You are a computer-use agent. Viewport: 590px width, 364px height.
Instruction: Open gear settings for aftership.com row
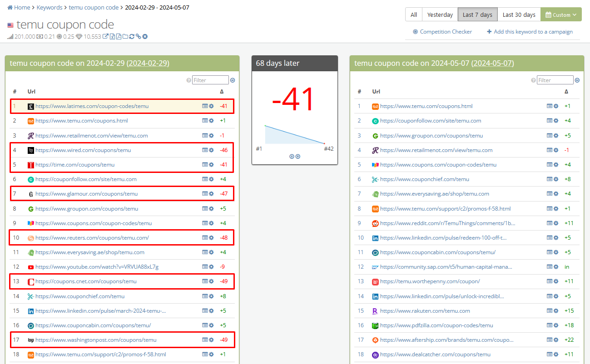[556, 339]
